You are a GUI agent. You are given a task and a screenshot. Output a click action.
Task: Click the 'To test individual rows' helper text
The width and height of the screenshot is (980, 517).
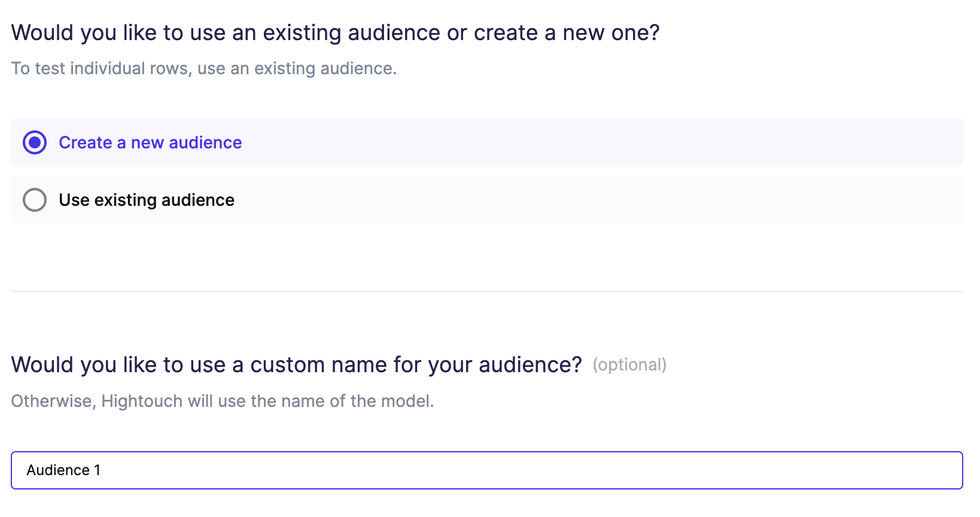coord(203,69)
